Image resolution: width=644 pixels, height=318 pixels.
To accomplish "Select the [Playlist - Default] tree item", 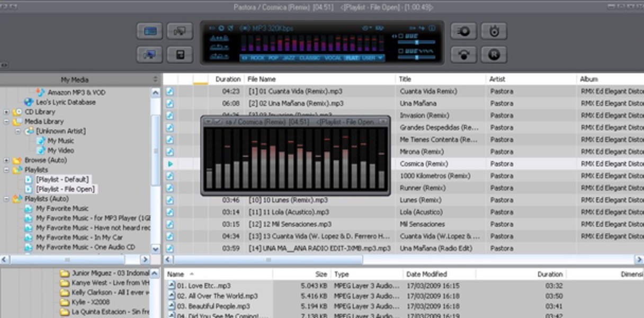I will coord(62,179).
